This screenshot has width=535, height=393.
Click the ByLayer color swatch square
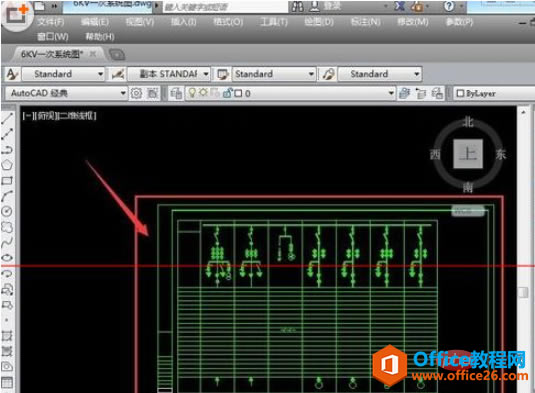coord(460,93)
